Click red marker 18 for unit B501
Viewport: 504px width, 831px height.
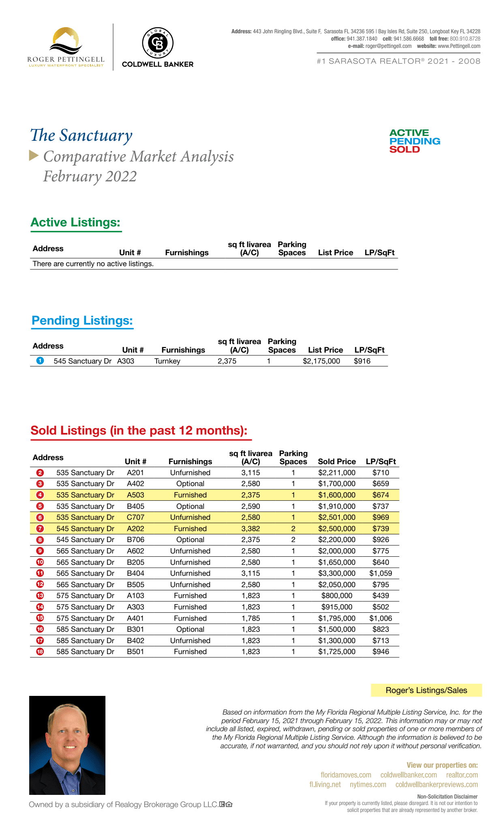tap(40, 651)
